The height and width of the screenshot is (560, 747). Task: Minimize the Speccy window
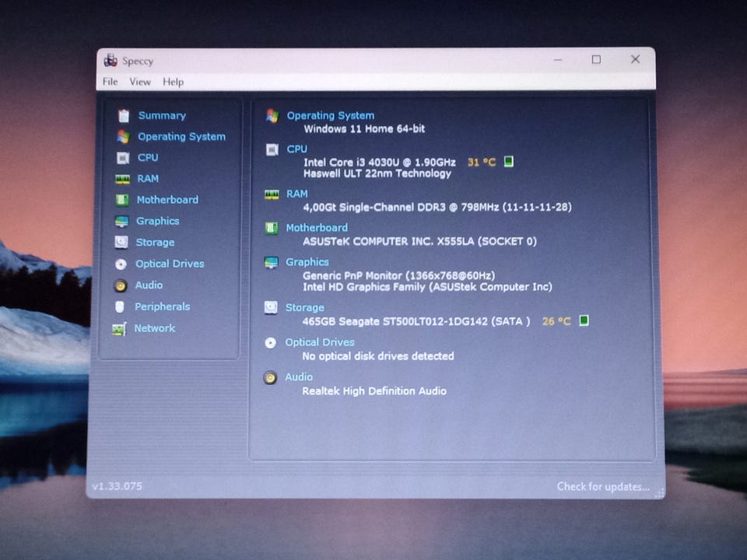tap(558, 60)
